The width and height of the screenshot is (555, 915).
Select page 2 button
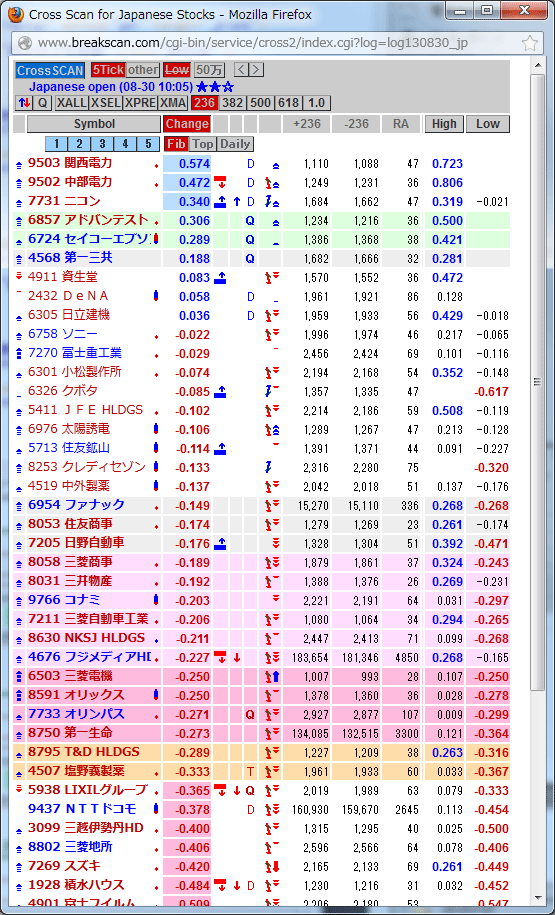79,144
